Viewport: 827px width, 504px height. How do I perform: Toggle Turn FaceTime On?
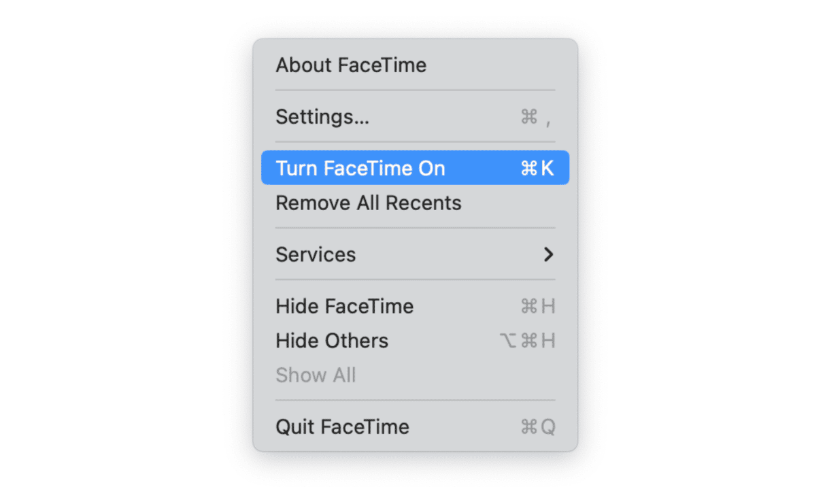click(x=360, y=168)
